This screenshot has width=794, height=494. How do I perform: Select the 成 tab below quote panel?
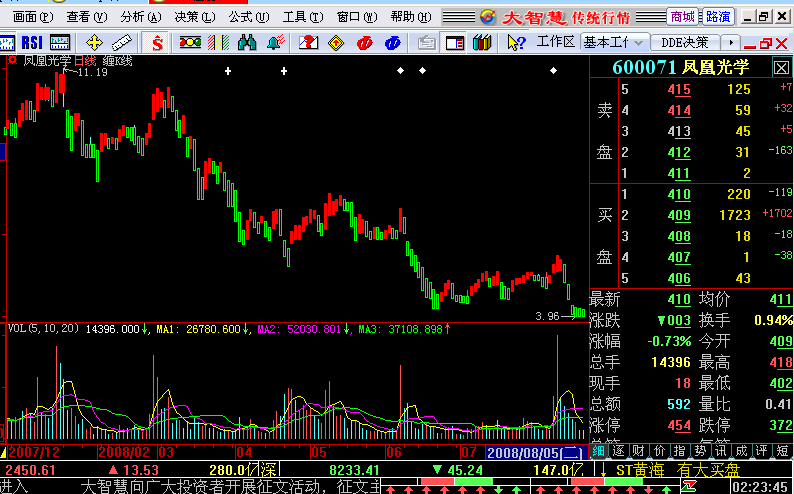click(x=741, y=450)
